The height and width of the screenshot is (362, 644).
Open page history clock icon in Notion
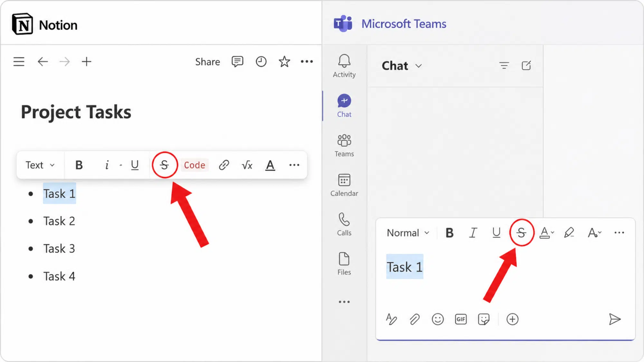pos(261,61)
